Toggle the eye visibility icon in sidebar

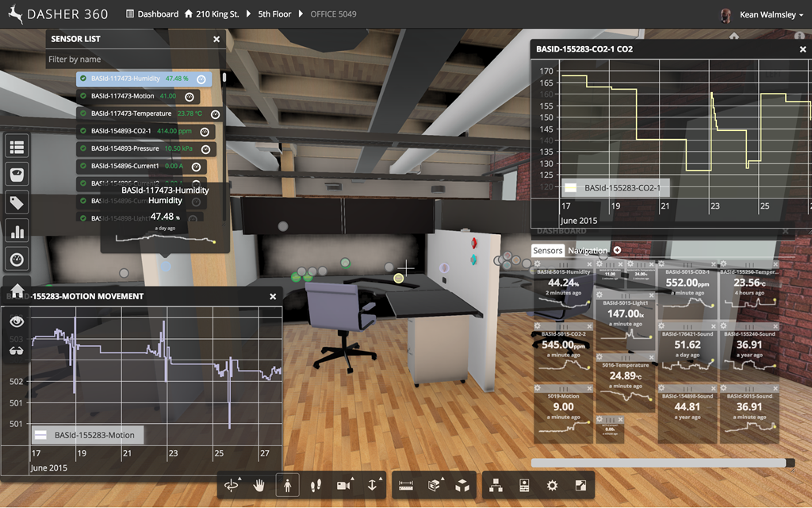(17, 321)
